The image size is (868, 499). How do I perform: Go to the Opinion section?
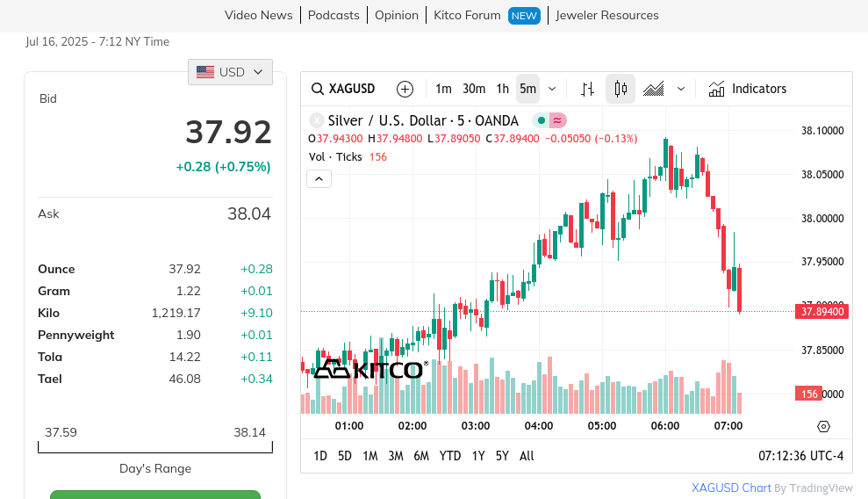click(x=397, y=15)
